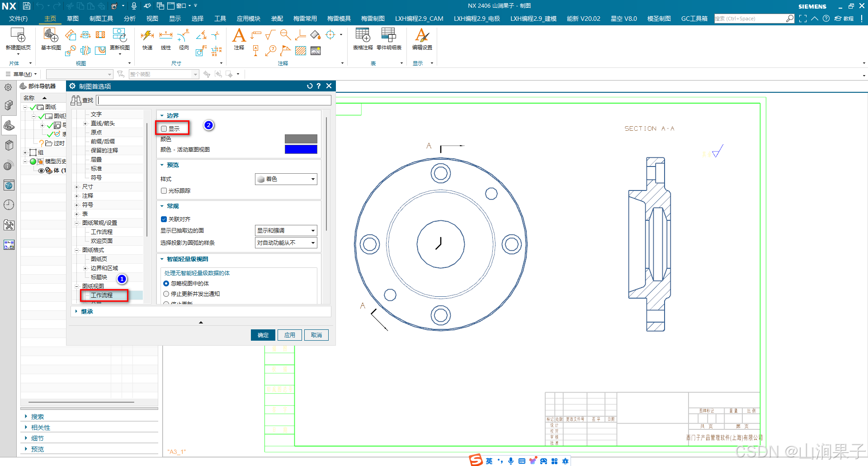Click the Sogou S icon in the IME bar
Screen dimensions: 868x466
(x=476, y=460)
